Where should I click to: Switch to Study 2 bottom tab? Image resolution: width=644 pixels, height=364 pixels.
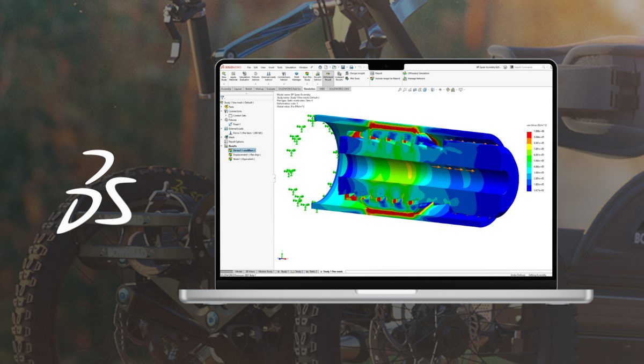[x=298, y=272]
